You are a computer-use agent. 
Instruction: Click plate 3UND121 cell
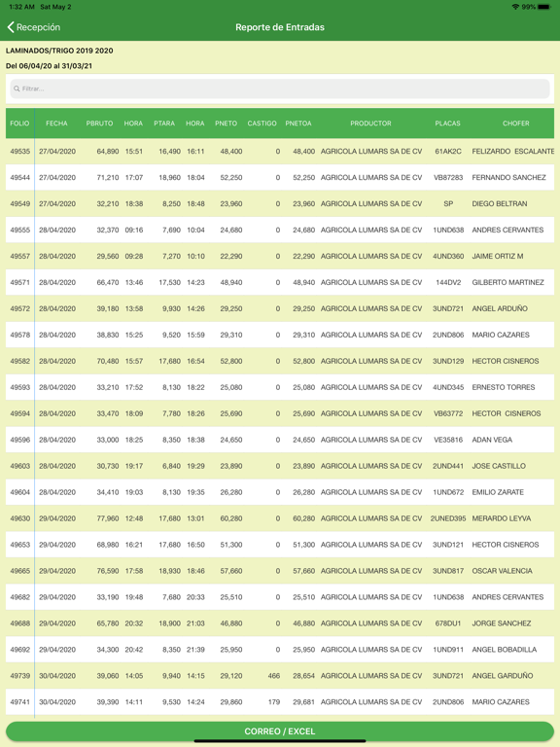point(448,544)
